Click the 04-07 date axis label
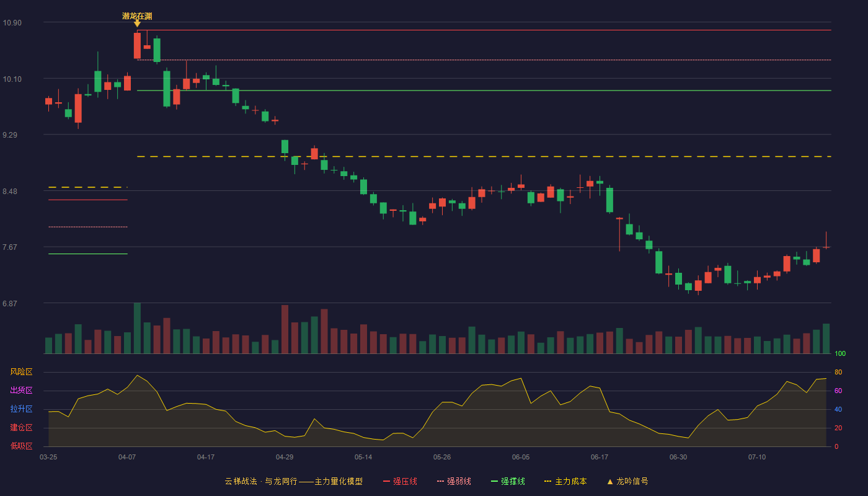 [127, 457]
